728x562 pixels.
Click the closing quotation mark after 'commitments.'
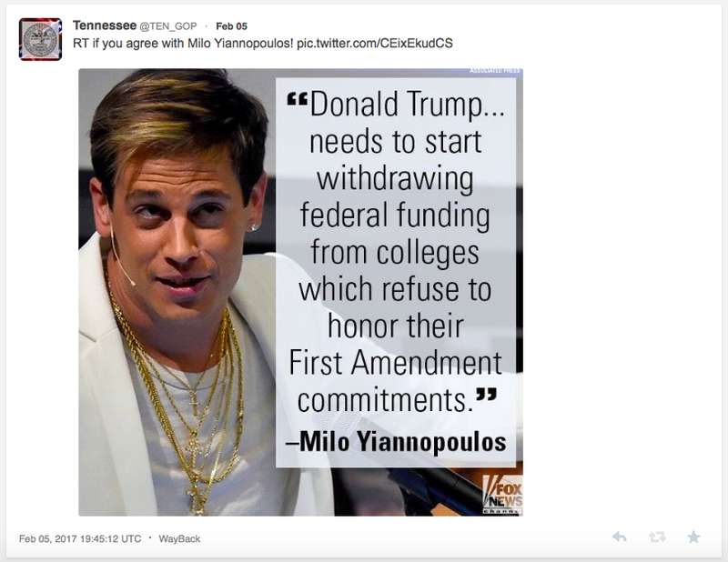pos(487,395)
